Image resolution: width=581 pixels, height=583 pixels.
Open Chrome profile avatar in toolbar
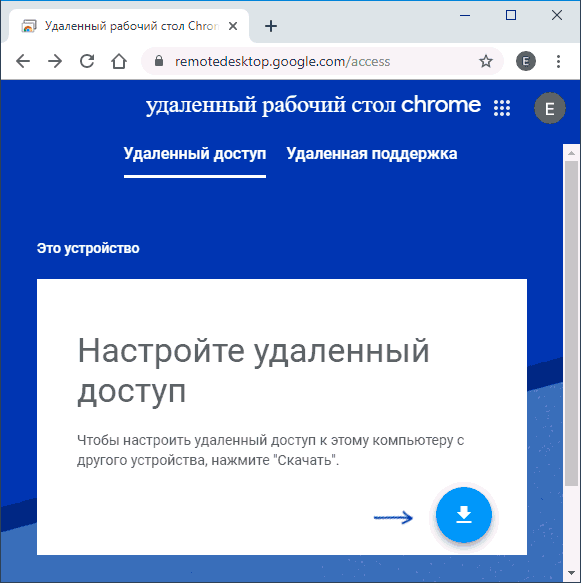(x=526, y=61)
